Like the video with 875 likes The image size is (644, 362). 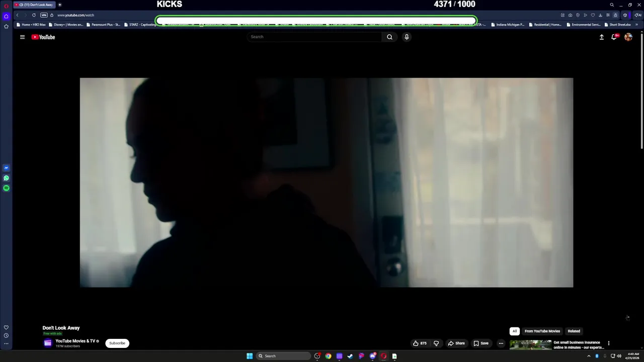pyautogui.click(x=420, y=343)
